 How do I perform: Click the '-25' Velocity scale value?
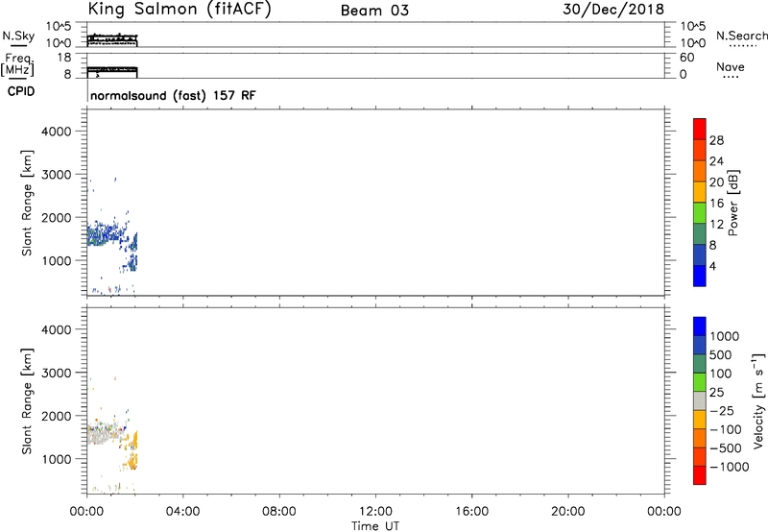(722, 410)
